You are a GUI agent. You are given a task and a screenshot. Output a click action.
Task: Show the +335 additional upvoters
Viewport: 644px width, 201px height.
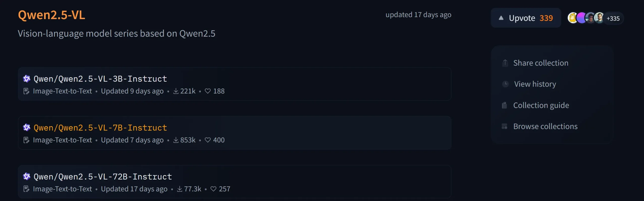[x=613, y=18]
